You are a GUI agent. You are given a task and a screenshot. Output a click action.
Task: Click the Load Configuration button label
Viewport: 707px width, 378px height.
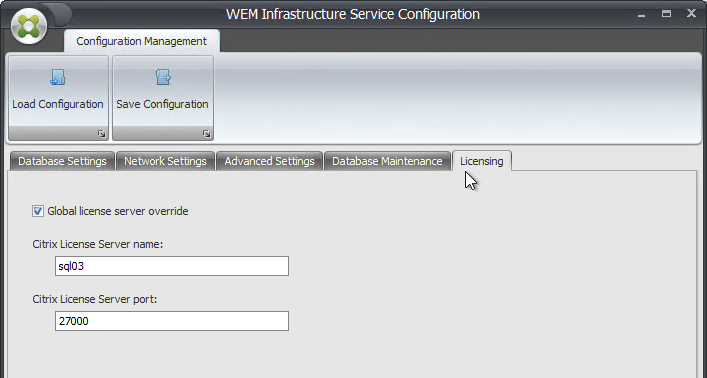pyautogui.click(x=58, y=104)
